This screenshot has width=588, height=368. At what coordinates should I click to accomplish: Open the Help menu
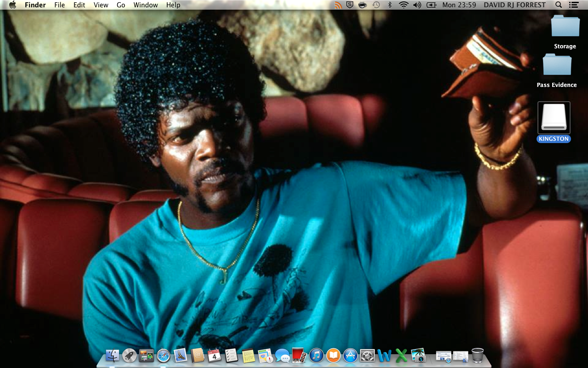click(173, 5)
